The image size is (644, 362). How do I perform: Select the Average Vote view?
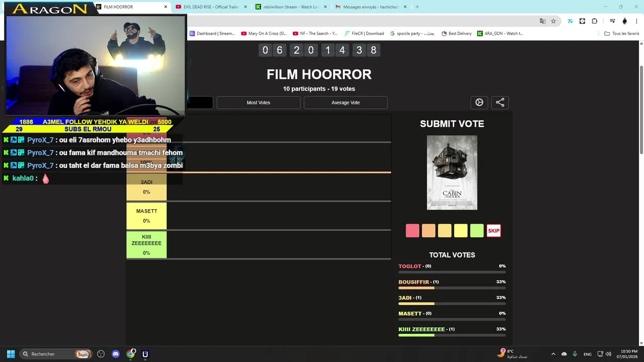[x=346, y=103]
